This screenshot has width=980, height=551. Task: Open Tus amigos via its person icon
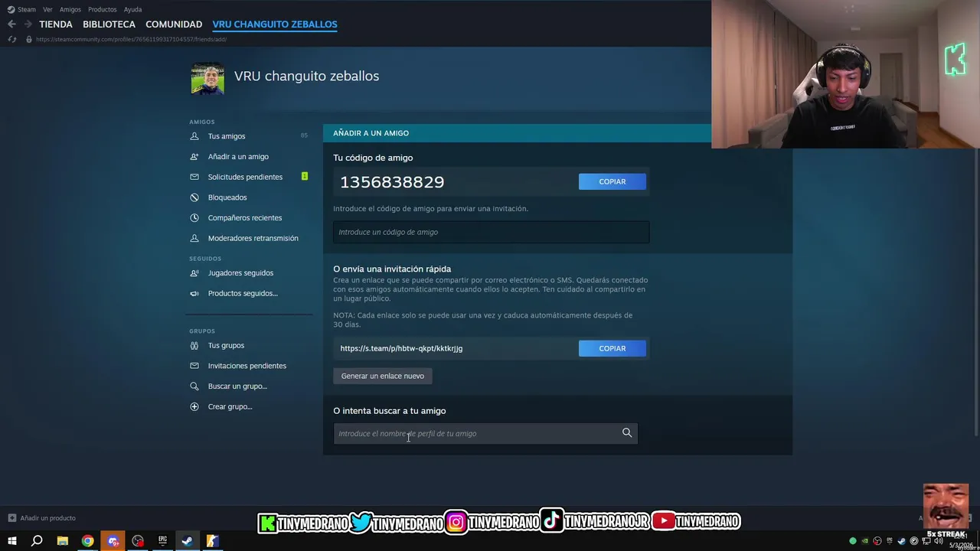click(194, 136)
